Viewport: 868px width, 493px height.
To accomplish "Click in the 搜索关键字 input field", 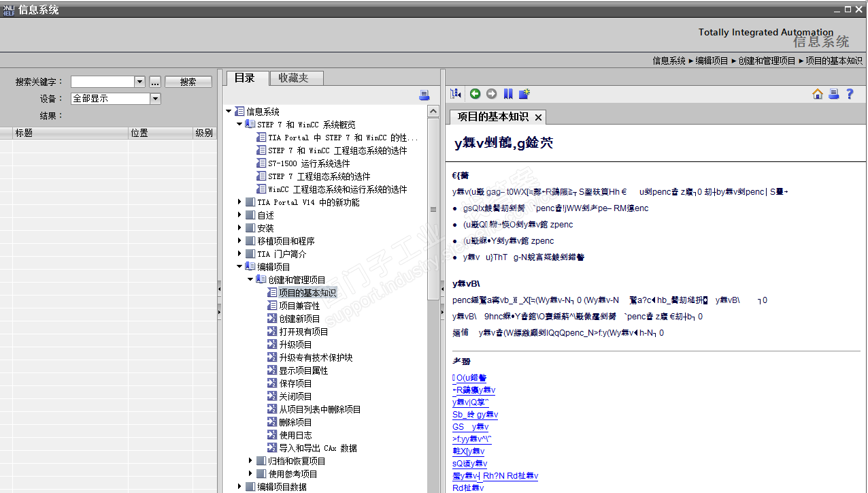I will [x=103, y=82].
